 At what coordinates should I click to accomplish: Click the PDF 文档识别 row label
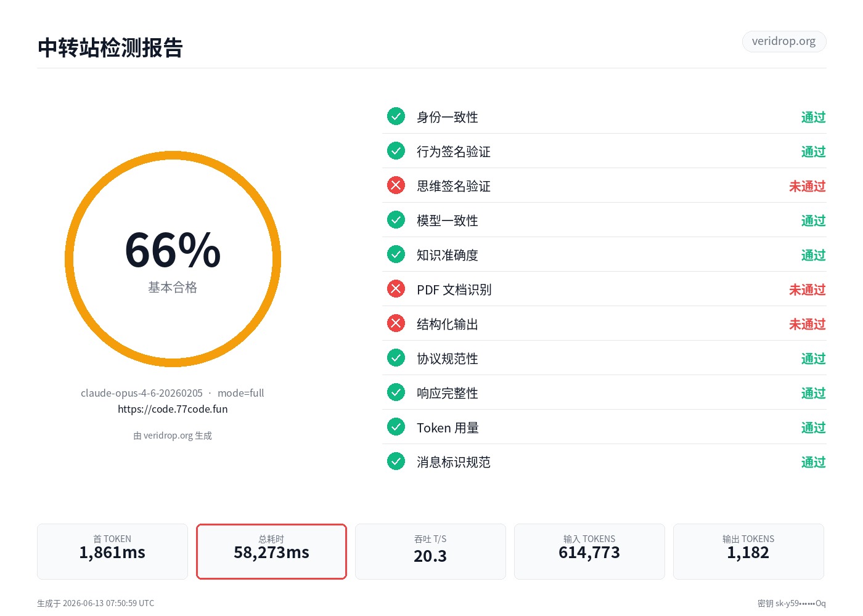point(454,290)
